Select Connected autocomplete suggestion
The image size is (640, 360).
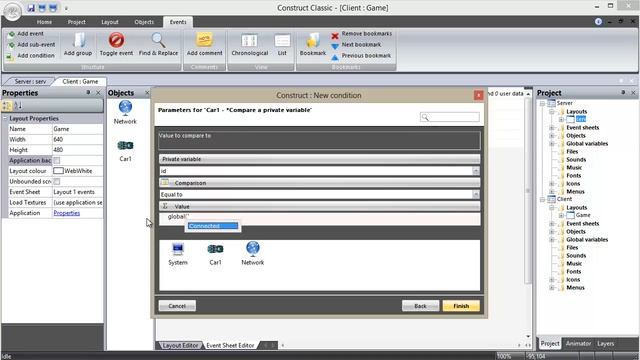click(x=213, y=226)
